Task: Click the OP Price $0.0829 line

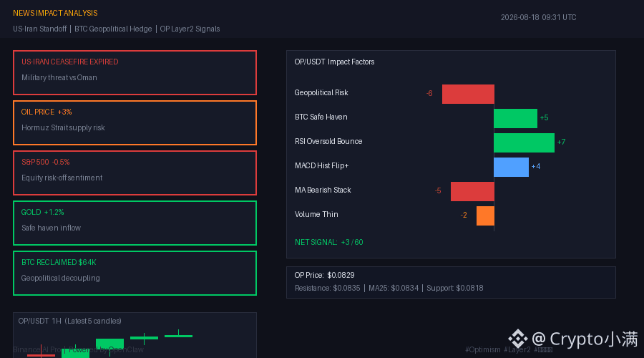Action: click(x=324, y=276)
